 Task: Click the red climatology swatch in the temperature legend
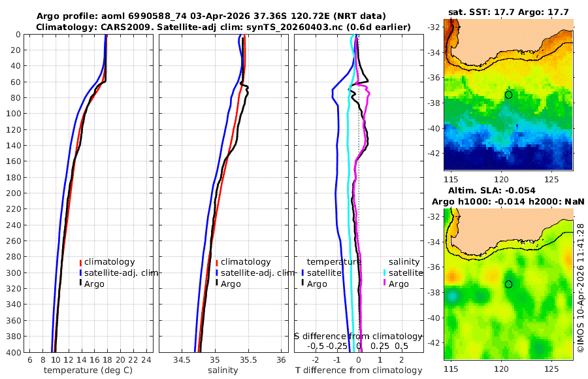click(80, 262)
